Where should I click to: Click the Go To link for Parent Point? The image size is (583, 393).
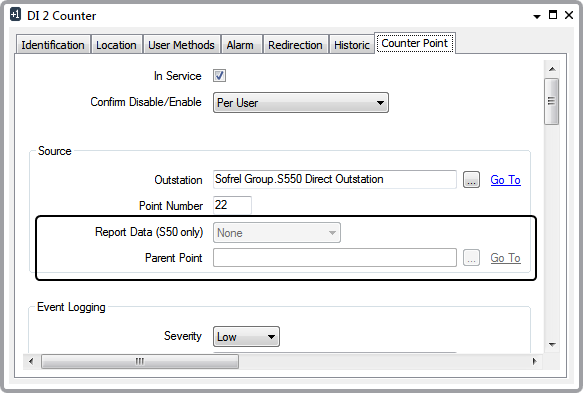(x=505, y=258)
